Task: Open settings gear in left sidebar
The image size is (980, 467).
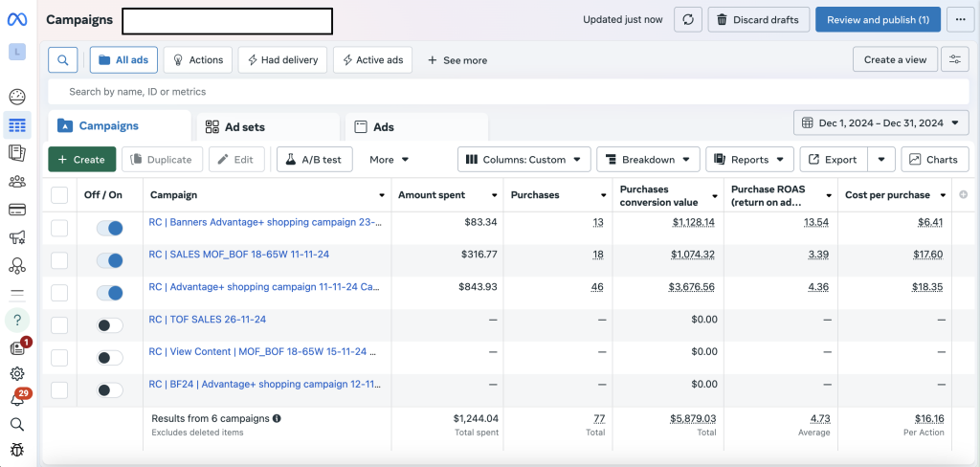Action: coord(17,373)
